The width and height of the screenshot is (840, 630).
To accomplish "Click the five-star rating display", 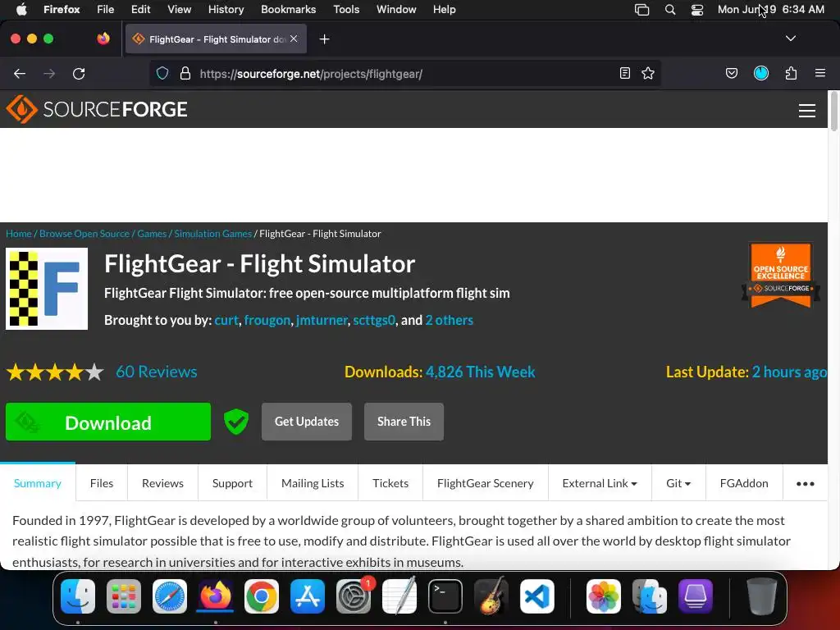I will (x=55, y=372).
